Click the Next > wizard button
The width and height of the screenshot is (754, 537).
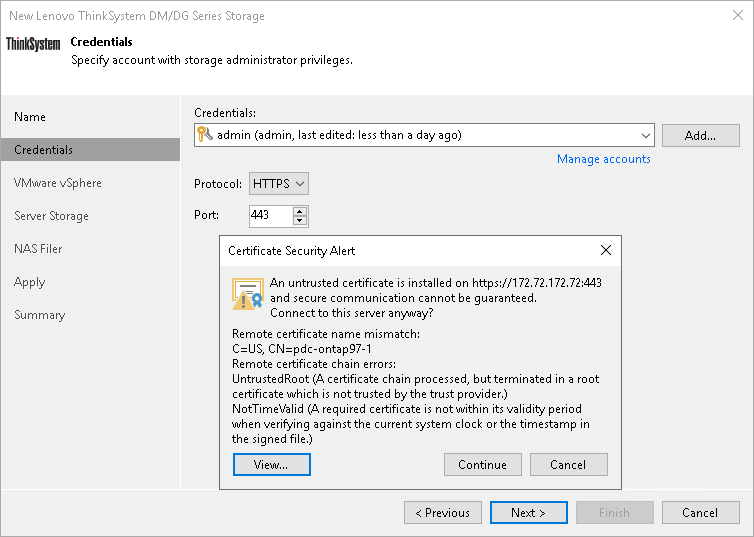[x=528, y=512]
